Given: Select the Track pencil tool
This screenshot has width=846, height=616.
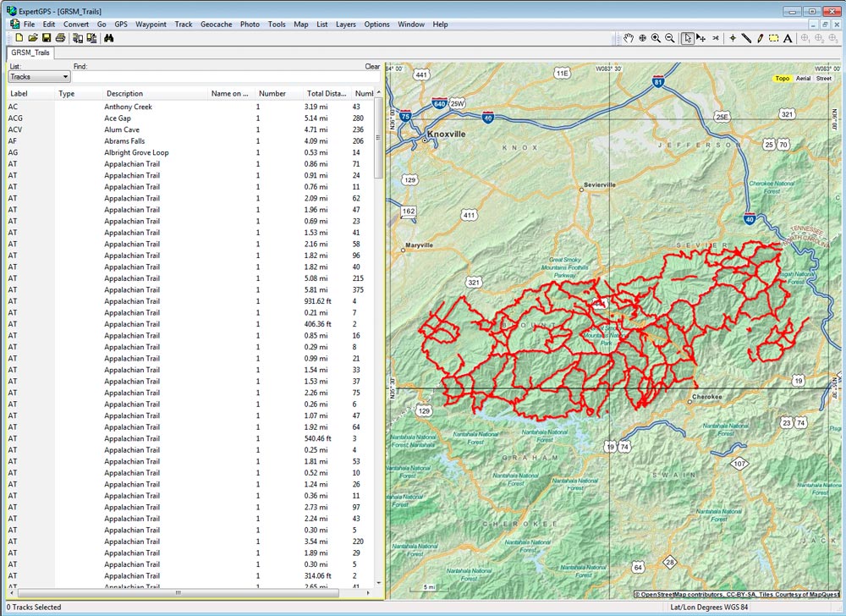Looking at the screenshot, I should pos(760,38).
